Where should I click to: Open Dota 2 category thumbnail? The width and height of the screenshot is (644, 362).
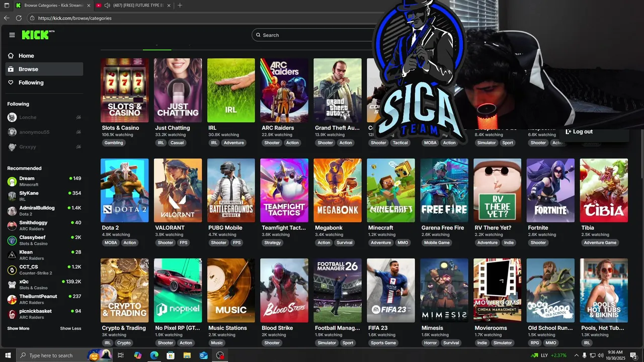pos(125,191)
